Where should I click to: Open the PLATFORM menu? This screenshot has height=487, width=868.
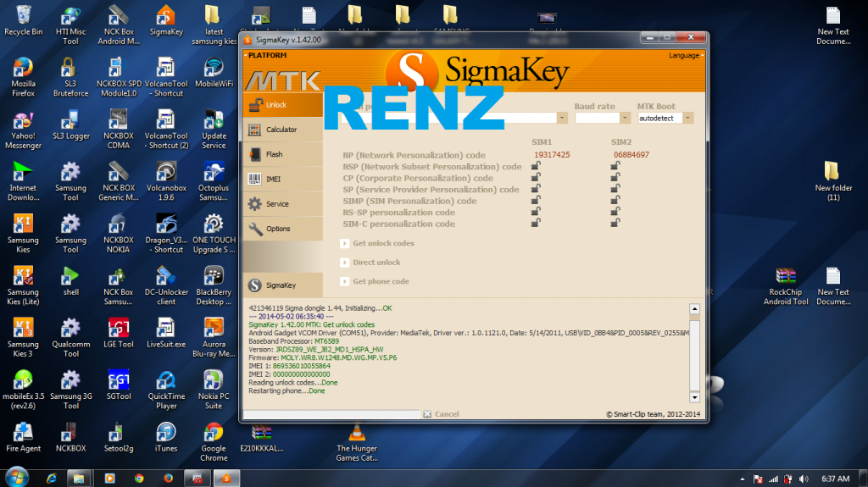[x=267, y=55]
